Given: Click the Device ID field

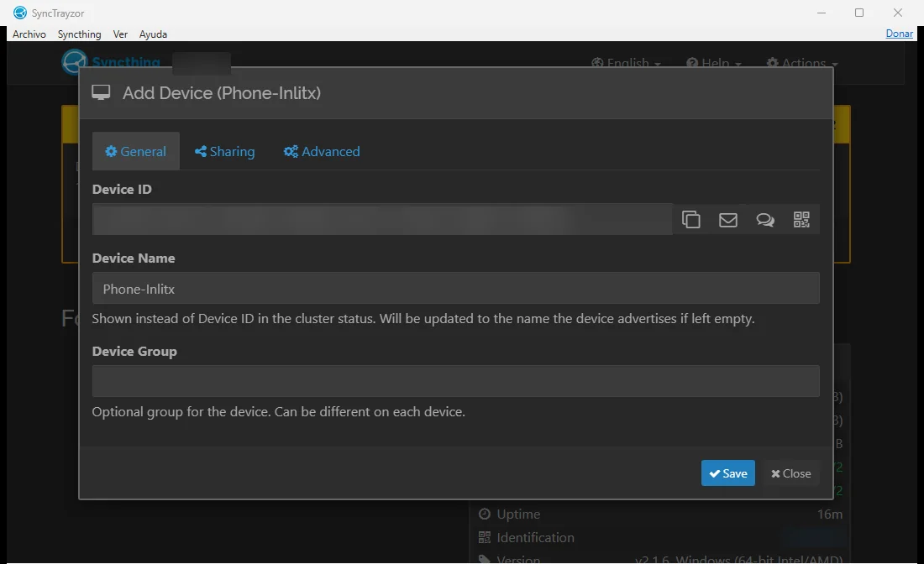Looking at the screenshot, I should (382, 220).
